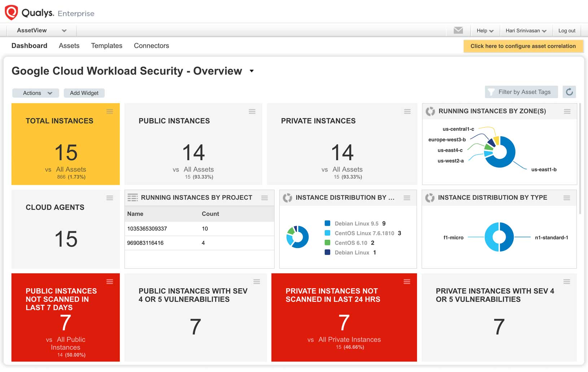Expand the Actions dropdown
The height and width of the screenshot is (372, 588).
(35, 93)
